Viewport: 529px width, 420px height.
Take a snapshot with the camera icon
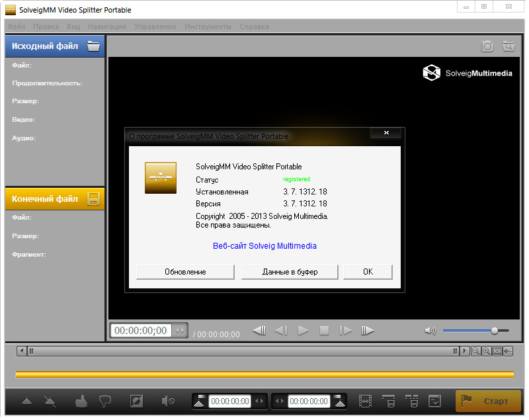(487, 46)
